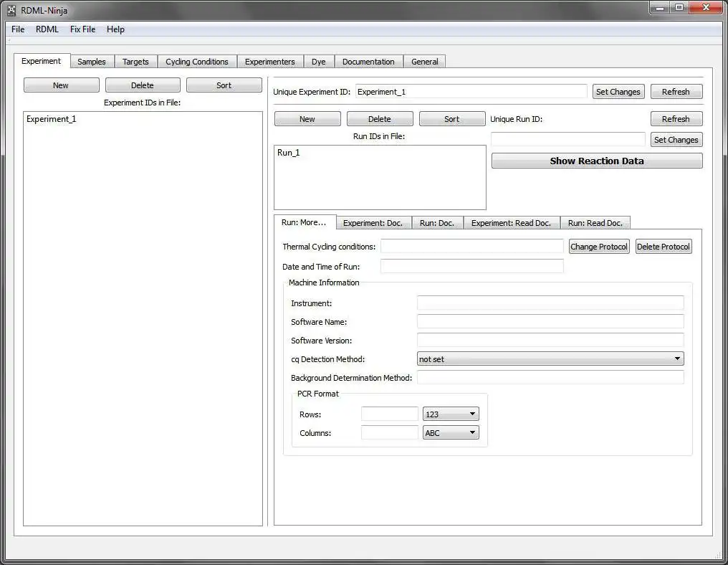
Task: Open the Dye tab
Action: click(318, 62)
